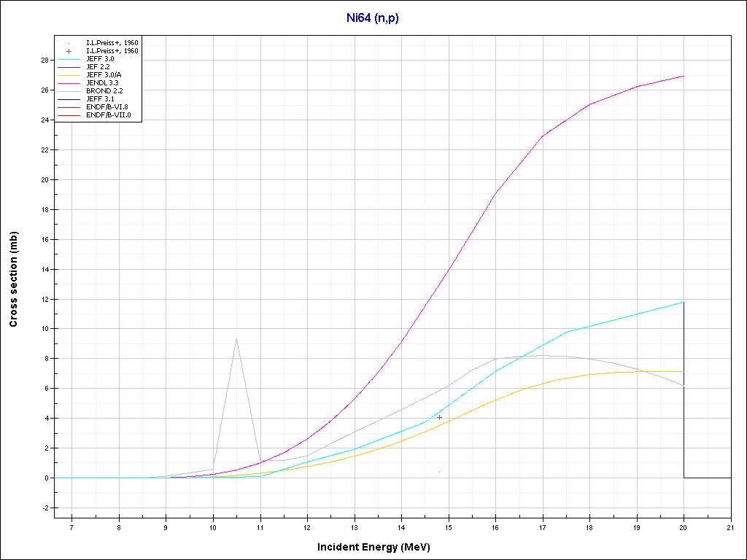This screenshot has height=560, width=747.
Task: Click the y-axis tick label -2
Action: (x=44, y=508)
